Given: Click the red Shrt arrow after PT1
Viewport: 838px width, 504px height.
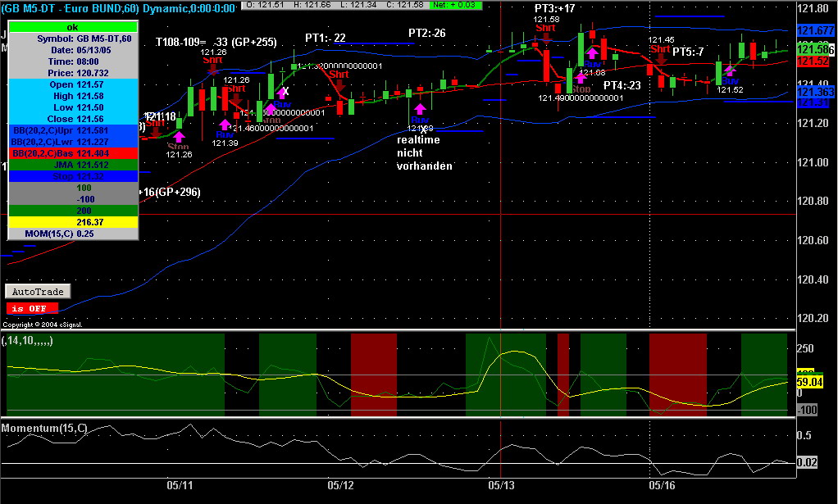Looking at the screenshot, I should [339, 84].
